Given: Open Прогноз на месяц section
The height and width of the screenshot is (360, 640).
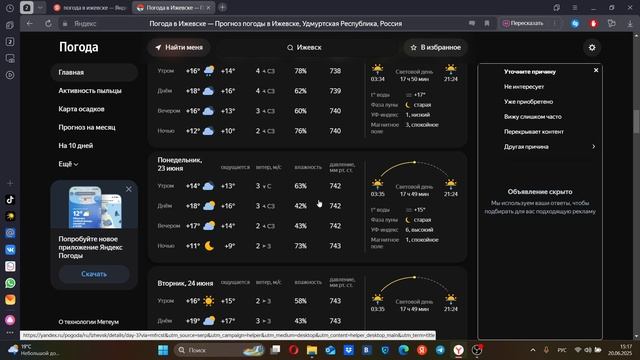Looking at the screenshot, I should [87, 127].
